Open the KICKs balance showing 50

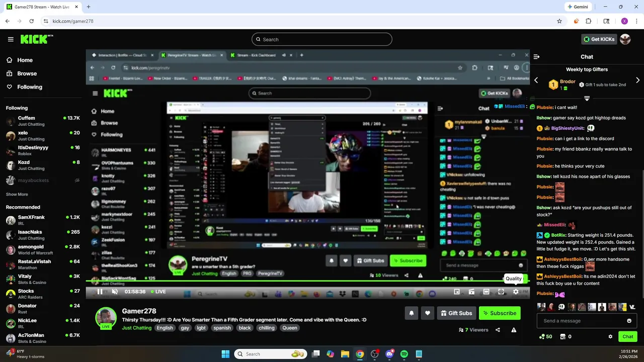[545, 337]
